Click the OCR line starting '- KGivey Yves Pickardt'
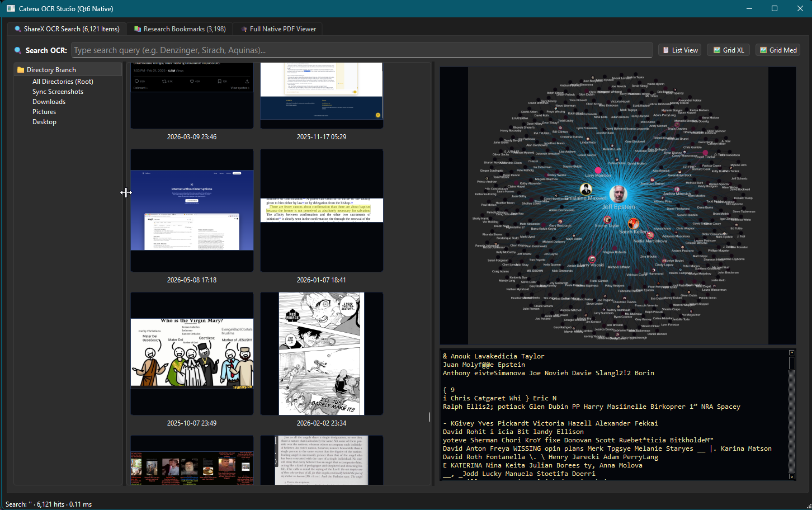The height and width of the screenshot is (510, 812). pos(550,423)
